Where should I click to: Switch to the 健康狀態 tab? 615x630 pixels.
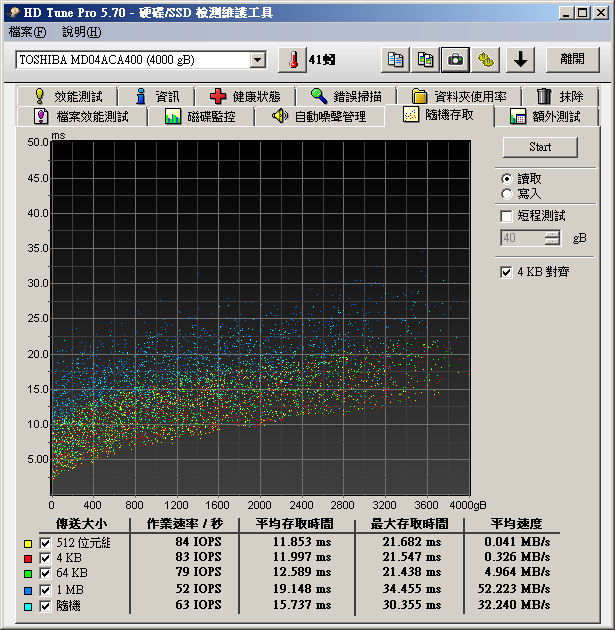[x=245, y=96]
